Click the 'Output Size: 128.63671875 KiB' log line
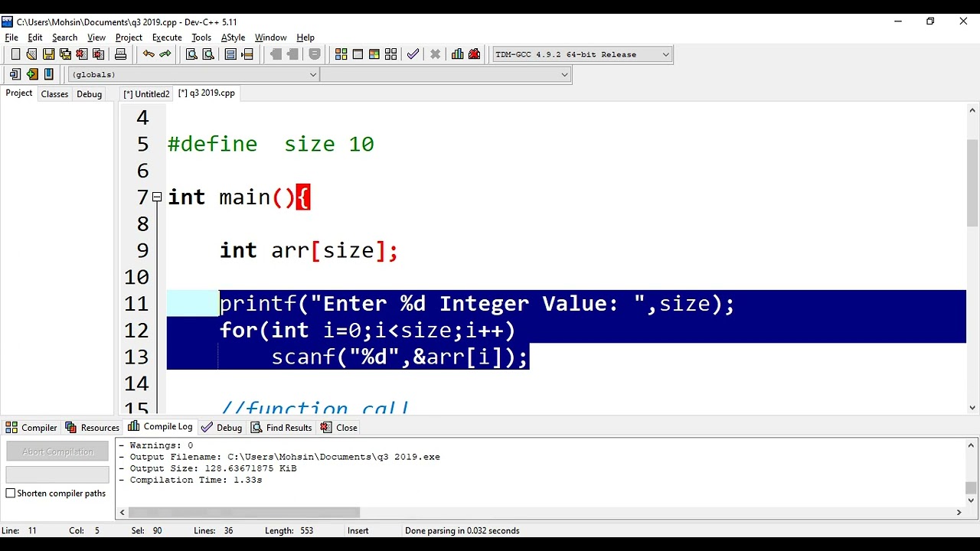 pos(207,468)
